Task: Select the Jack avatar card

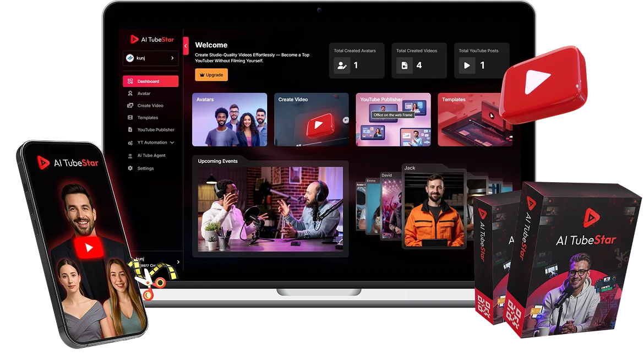Action: (x=434, y=207)
